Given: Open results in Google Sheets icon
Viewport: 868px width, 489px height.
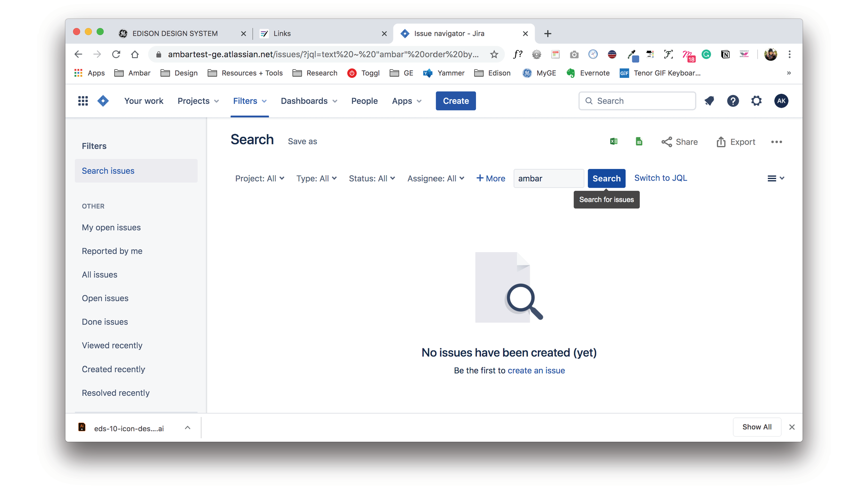Looking at the screenshot, I should [639, 141].
